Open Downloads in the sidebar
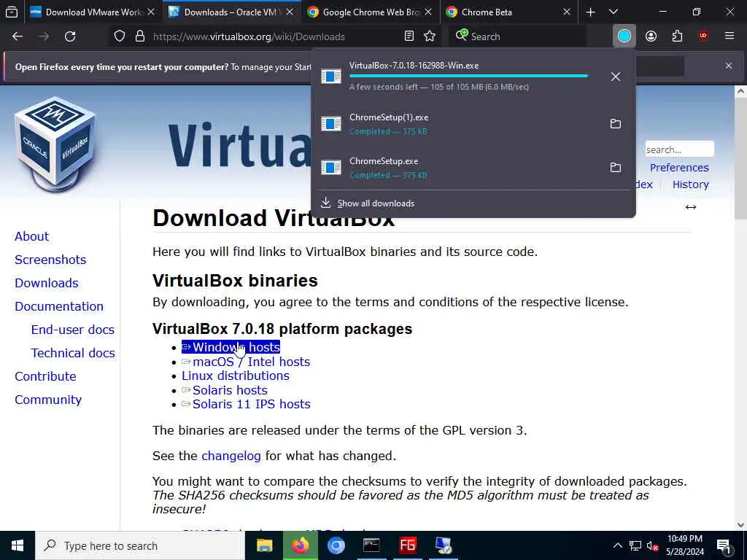The height and width of the screenshot is (560, 747). [x=47, y=283]
